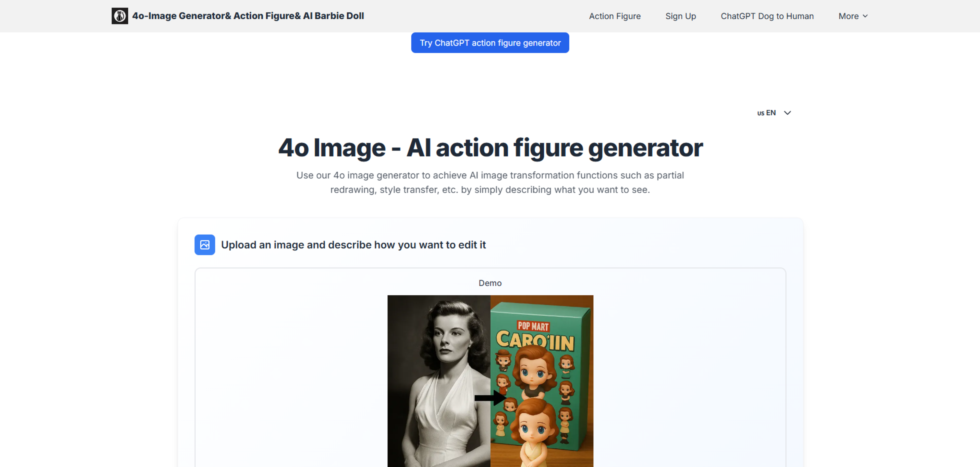980x467 pixels.
Task: Expand the More dropdown menu
Action: tap(853, 16)
